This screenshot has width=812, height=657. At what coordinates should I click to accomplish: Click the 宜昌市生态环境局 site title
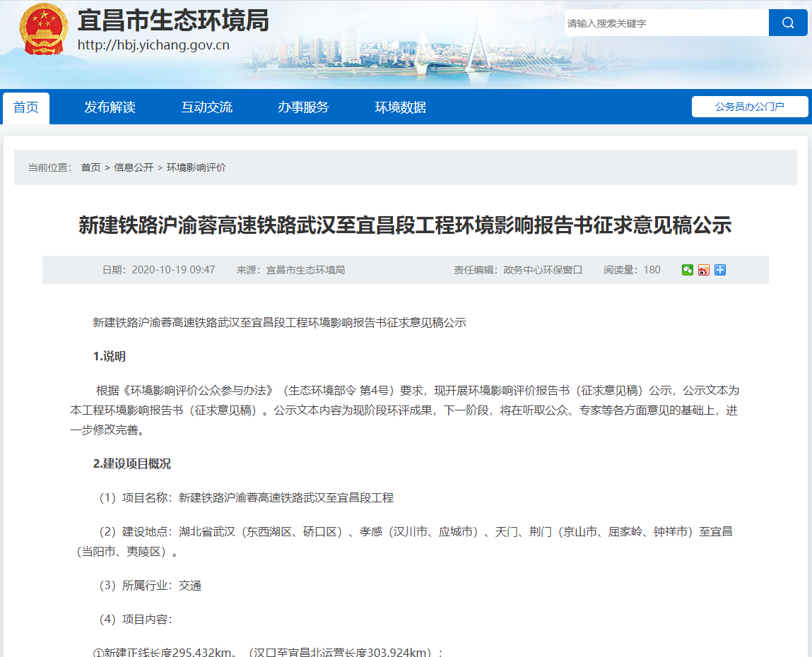coord(173,20)
